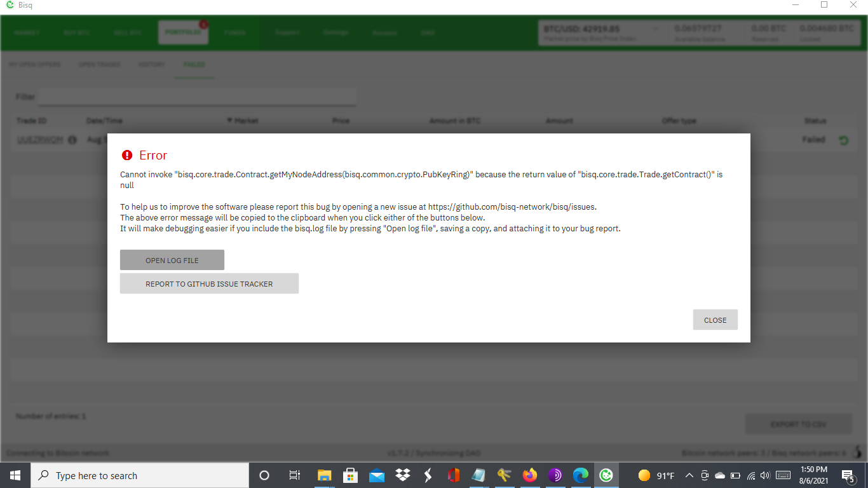Click the battery status tray icon
Screen dimensions: 868x488
[x=736, y=475]
